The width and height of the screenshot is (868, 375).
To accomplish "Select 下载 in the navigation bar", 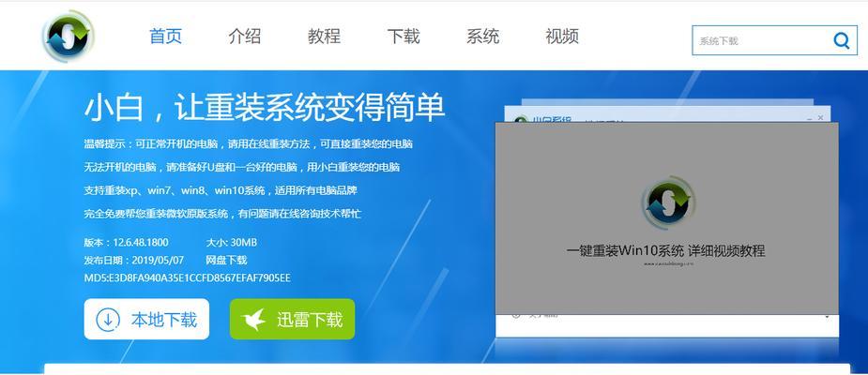I will point(404,37).
